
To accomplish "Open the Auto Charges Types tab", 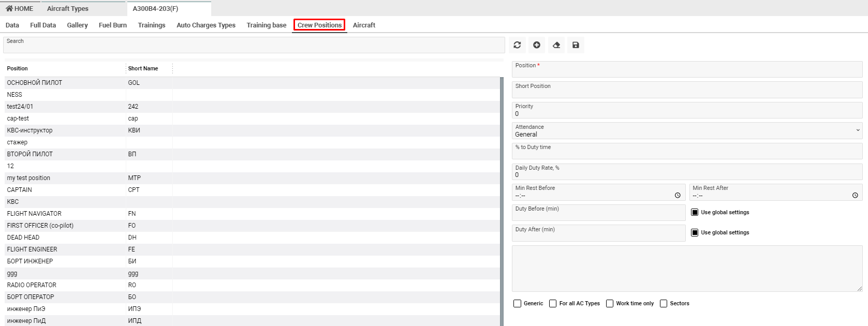I will coord(205,25).
